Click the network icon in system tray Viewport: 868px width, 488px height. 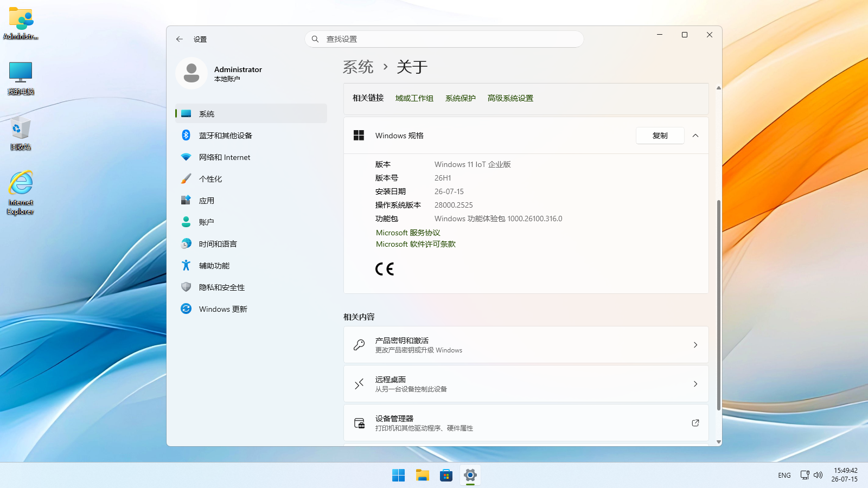coord(805,475)
